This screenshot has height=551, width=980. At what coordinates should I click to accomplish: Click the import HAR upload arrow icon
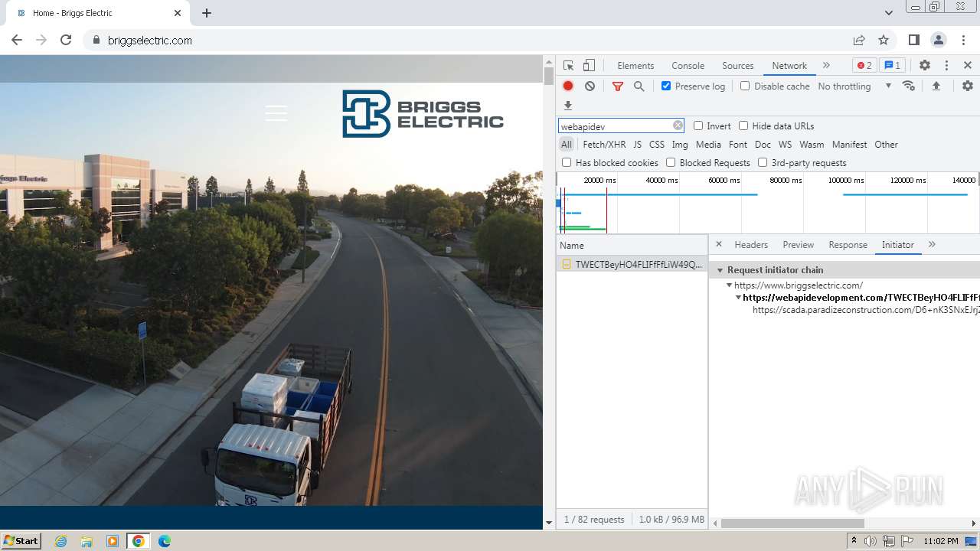[x=936, y=86]
